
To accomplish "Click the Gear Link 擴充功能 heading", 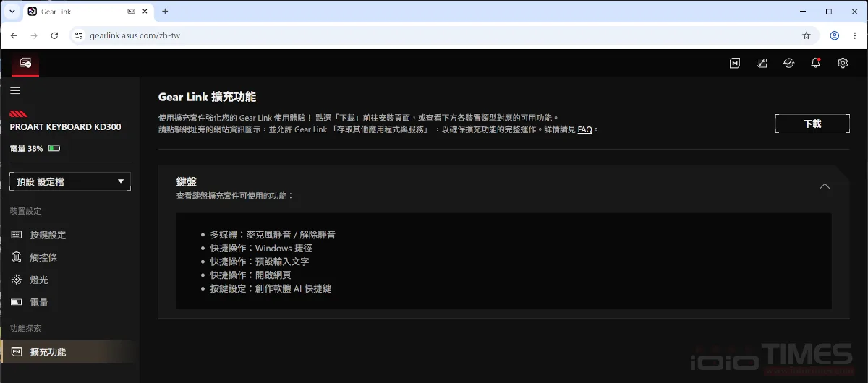I will pyautogui.click(x=208, y=97).
